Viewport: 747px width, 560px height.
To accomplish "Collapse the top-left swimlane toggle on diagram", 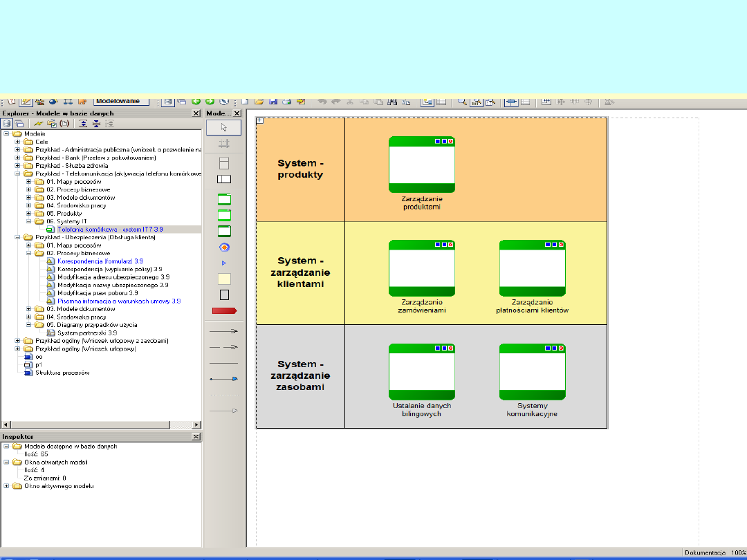I will tap(260, 121).
